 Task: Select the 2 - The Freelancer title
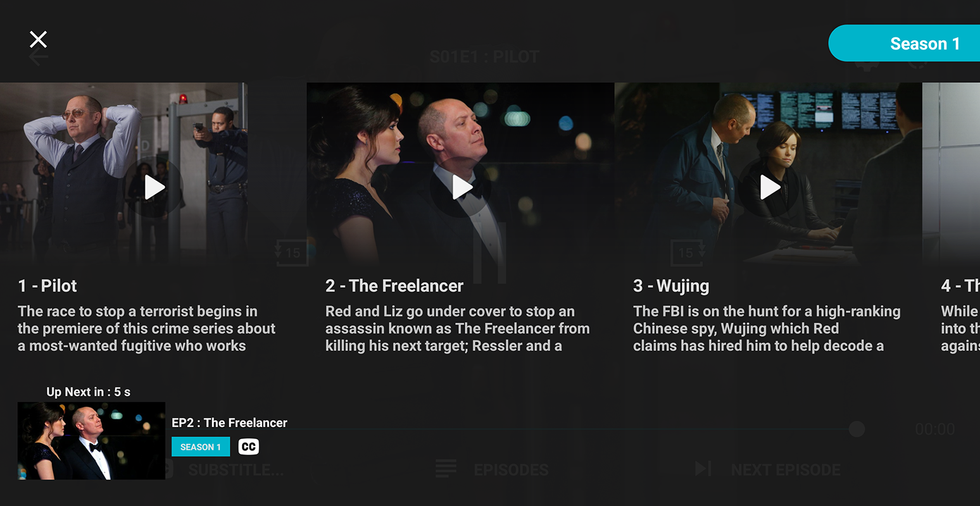click(394, 286)
